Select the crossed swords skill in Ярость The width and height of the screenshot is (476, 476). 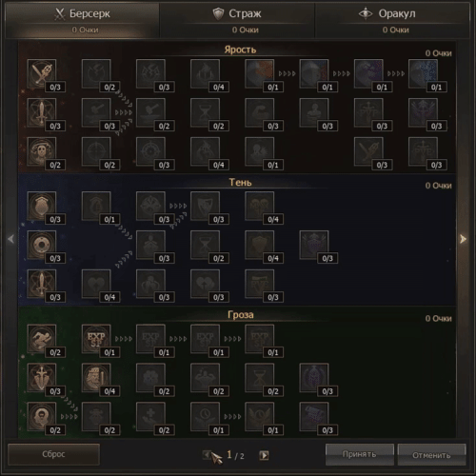coord(42,74)
